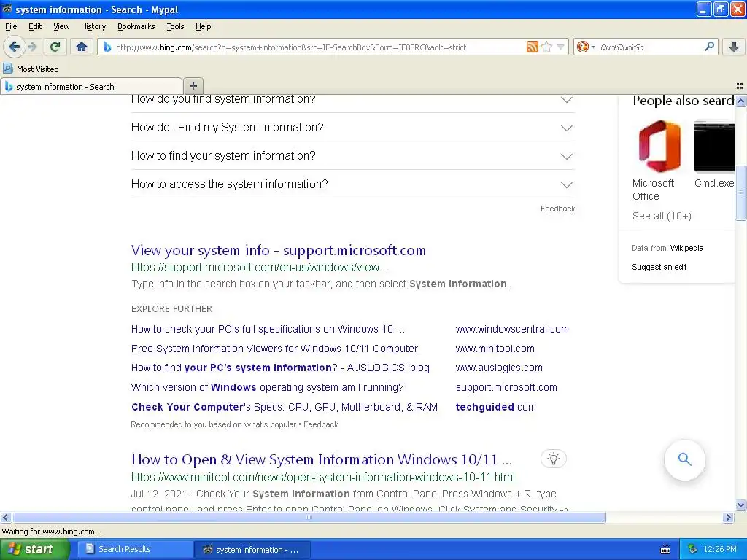Click the horizontal scrollbar left arrow
Image resolution: width=747 pixels, height=560 pixels.
[6, 518]
